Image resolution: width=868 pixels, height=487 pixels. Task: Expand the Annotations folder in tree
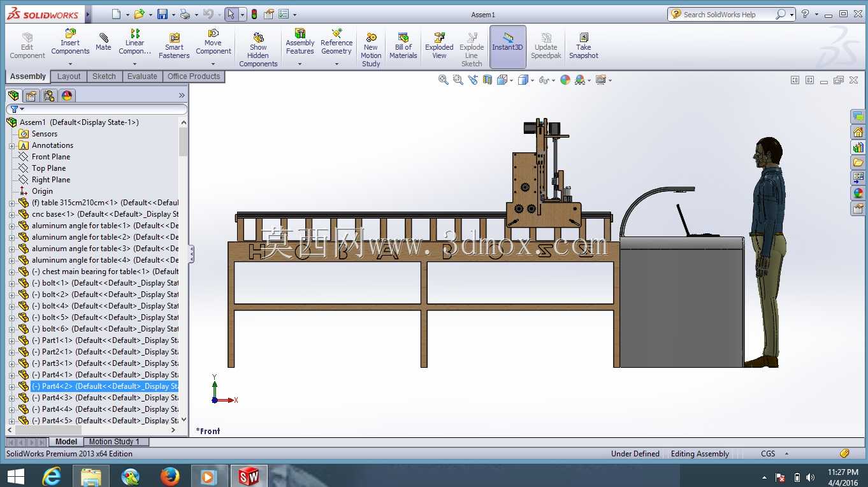[x=11, y=145]
